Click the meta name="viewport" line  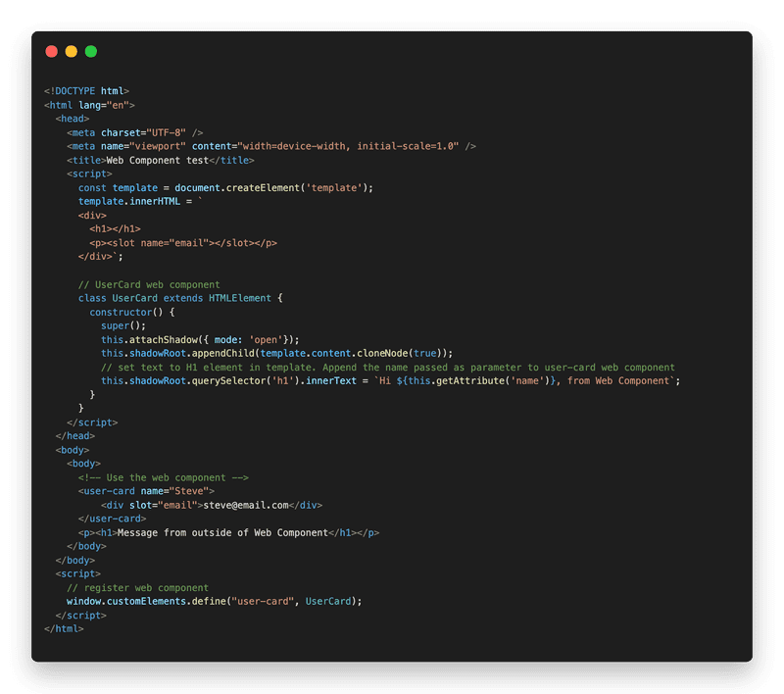tap(271, 146)
